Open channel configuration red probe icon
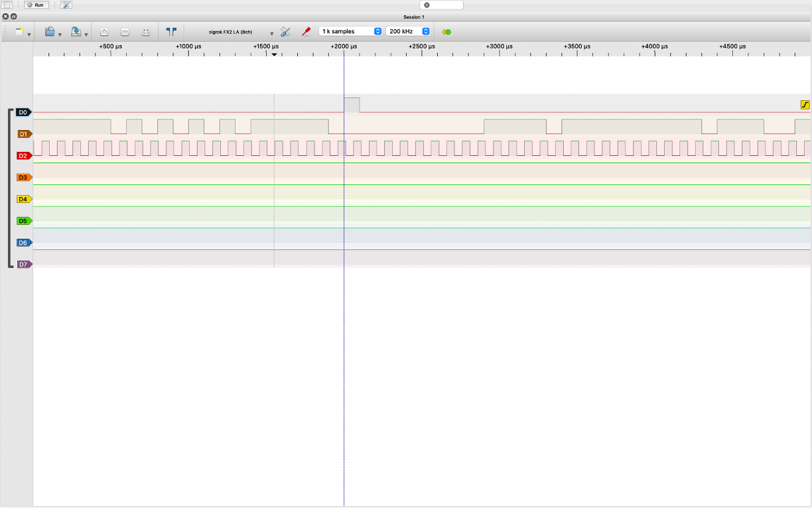This screenshot has height=508, width=812. [306, 31]
